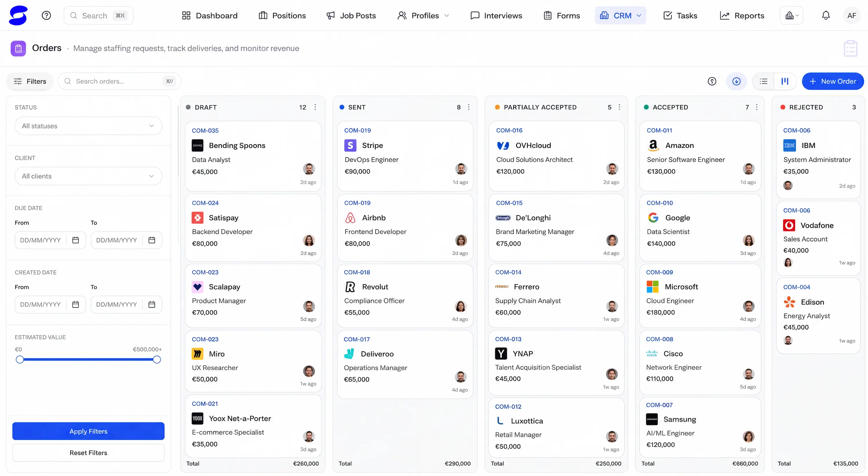Screen dimensions: 868x476
Task: Select the Vodafone Sales Account order card
Action: point(818,238)
